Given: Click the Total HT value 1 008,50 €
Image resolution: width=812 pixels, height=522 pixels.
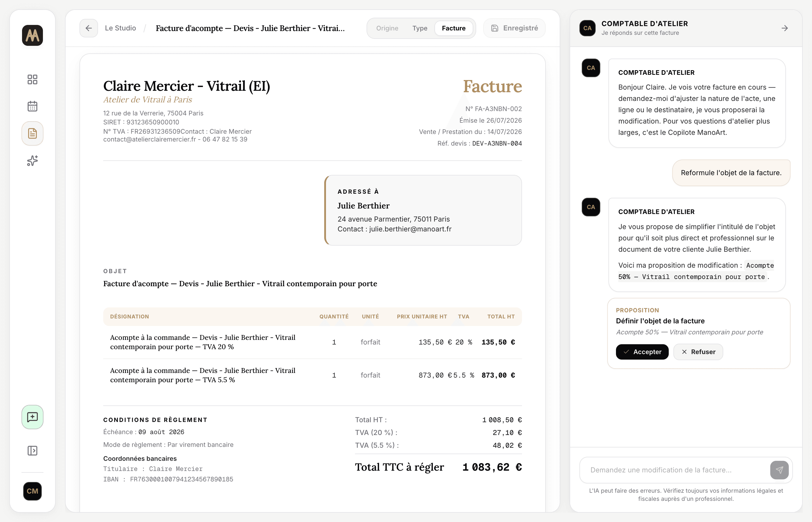Looking at the screenshot, I should coord(502,420).
